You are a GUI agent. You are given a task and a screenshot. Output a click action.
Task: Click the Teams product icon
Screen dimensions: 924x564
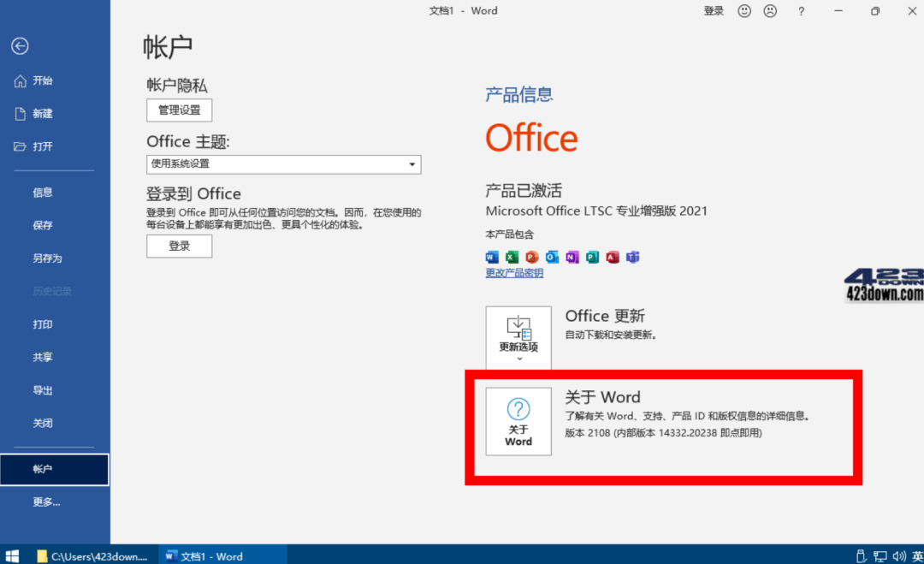[x=632, y=257]
